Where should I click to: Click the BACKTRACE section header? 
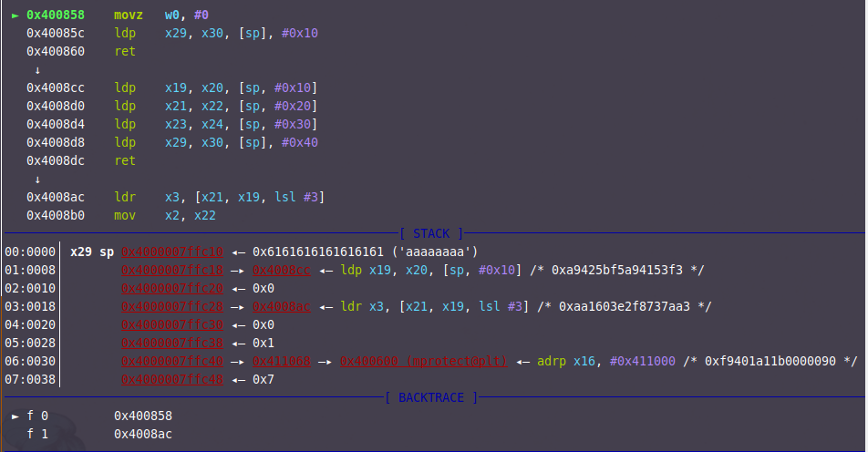(x=431, y=398)
